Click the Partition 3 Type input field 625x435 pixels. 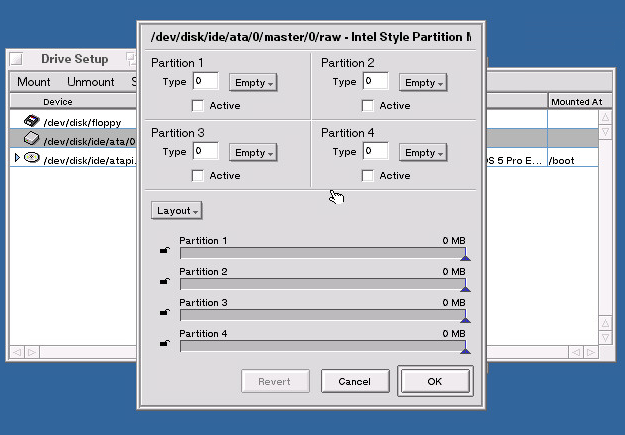click(x=205, y=152)
